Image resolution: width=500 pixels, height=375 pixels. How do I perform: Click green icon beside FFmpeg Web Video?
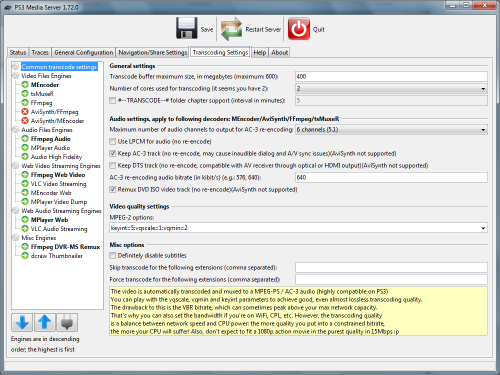point(25,175)
